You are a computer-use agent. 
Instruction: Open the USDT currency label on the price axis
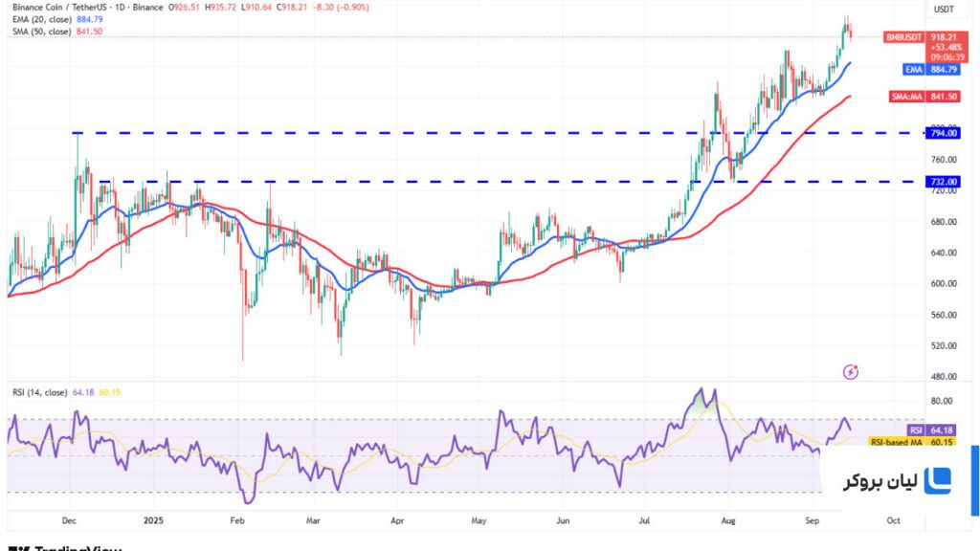pyautogui.click(x=944, y=10)
